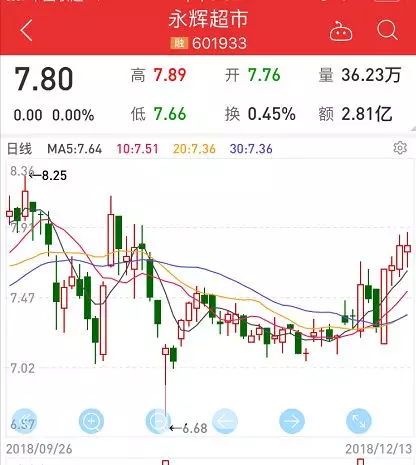Expand chart to fullscreen with diagonal arrows
The width and height of the screenshot is (416, 465).
(359, 421)
